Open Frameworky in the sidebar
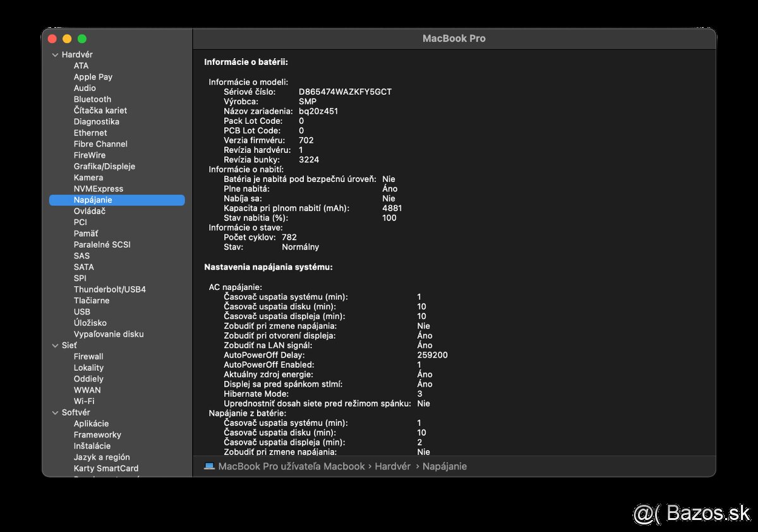This screenshot has height=532, width=758. (x=97, y=435)
